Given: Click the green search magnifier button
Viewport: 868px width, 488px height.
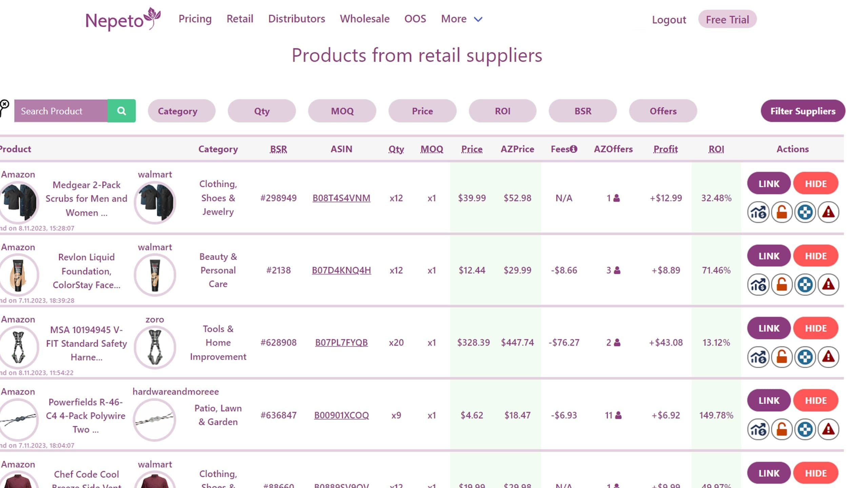Looking at the screenshot, I should [x=121, y=111].
